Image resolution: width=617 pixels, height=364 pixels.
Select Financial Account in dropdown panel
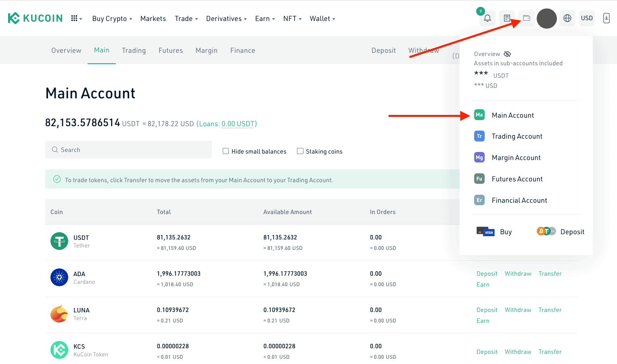point(519,200)
